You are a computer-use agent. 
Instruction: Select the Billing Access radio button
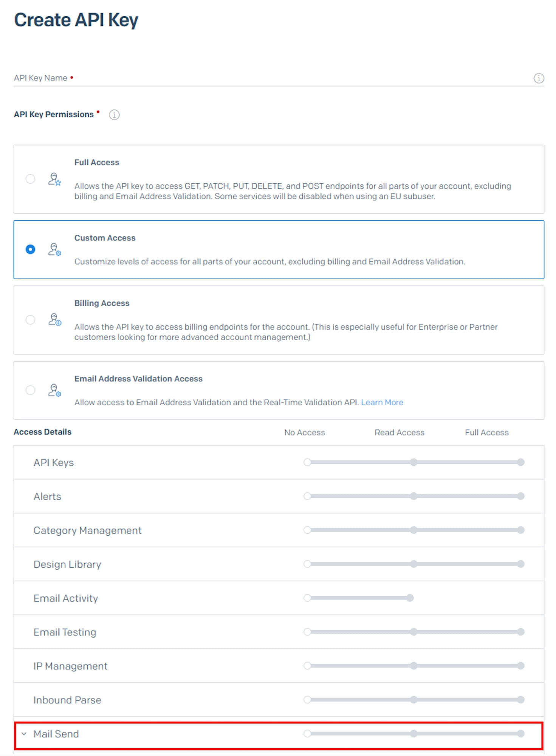[x=30, y=320]
